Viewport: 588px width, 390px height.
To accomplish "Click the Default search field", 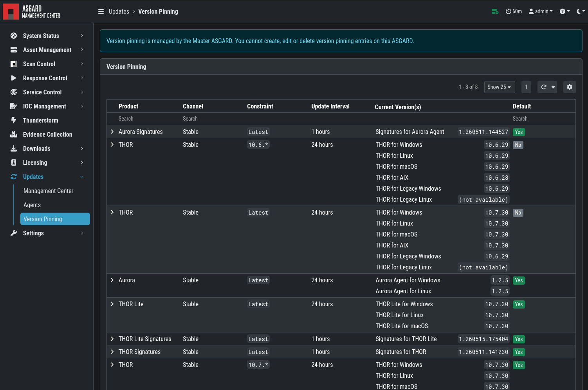I will (542, 119).
